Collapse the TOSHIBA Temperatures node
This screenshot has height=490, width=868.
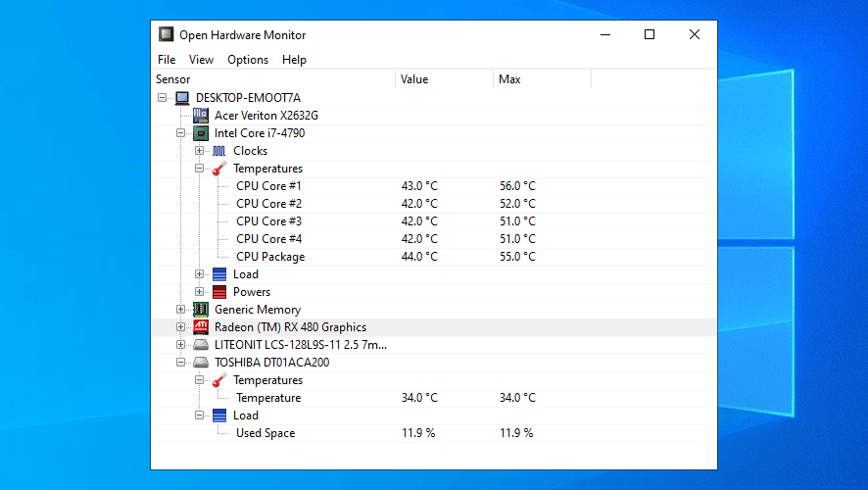click(199, 380)
